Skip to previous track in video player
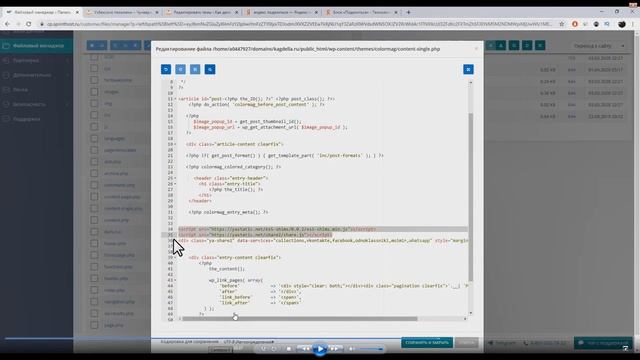This screenshot has width=640, height=360. click(x=305, y=349)
